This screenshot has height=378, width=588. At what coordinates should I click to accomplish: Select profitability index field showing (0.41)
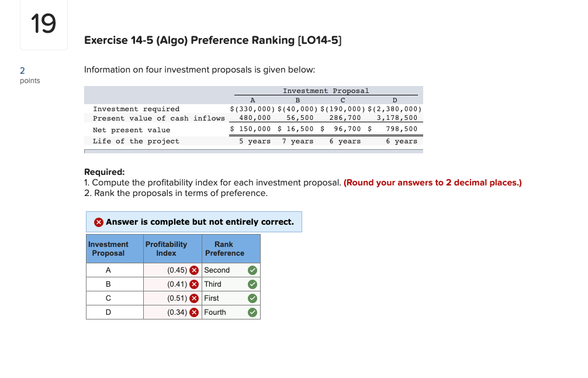[172, 284]
